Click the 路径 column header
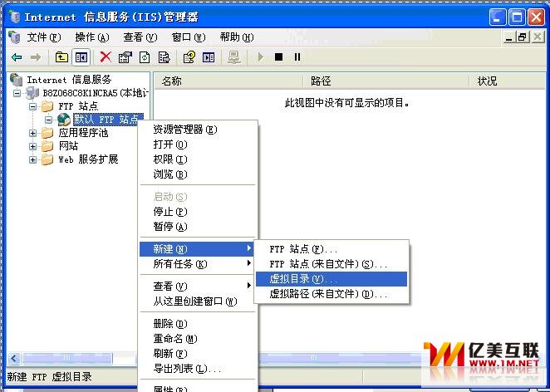 385,81
